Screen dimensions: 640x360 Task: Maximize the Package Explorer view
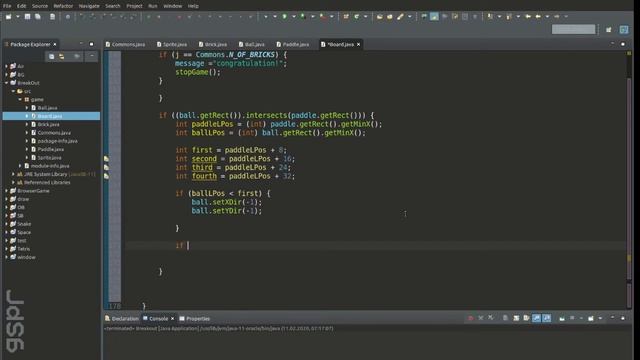point(91,44)
